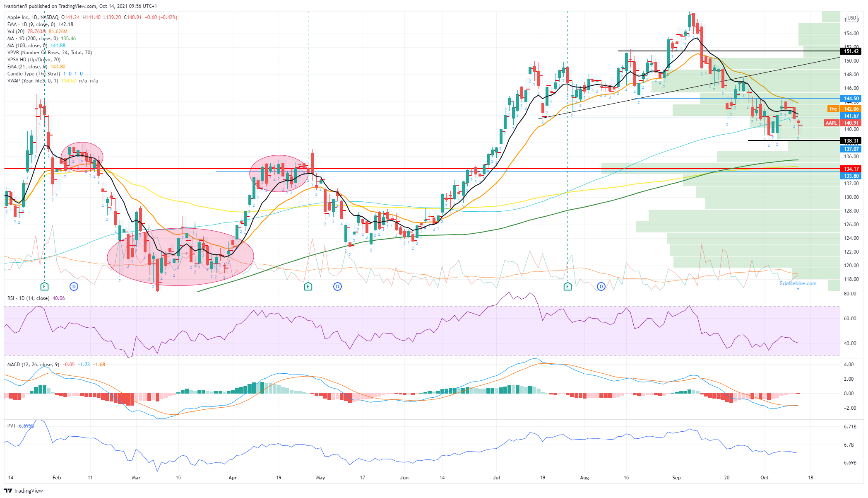Select the RSI 14 close pane label

pyautogui.click(x=36, y=298)
